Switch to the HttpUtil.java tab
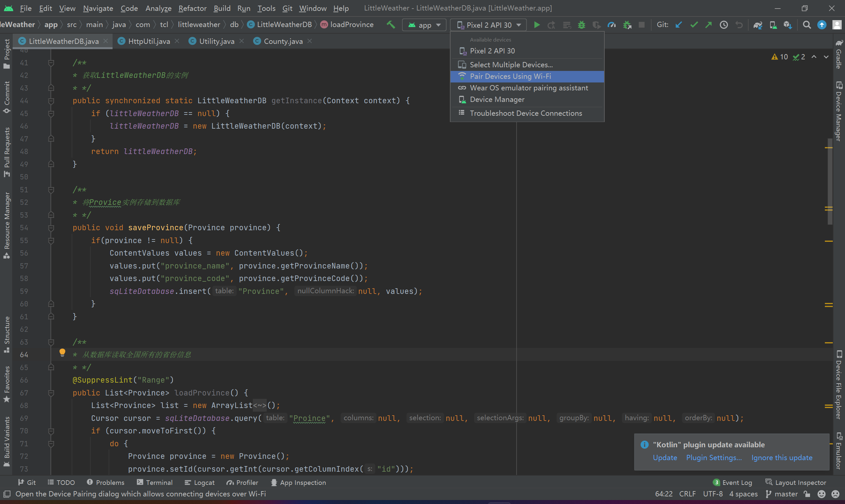This screenshot has width=845, height=504. pyautogui.click(x=149, y=41)
